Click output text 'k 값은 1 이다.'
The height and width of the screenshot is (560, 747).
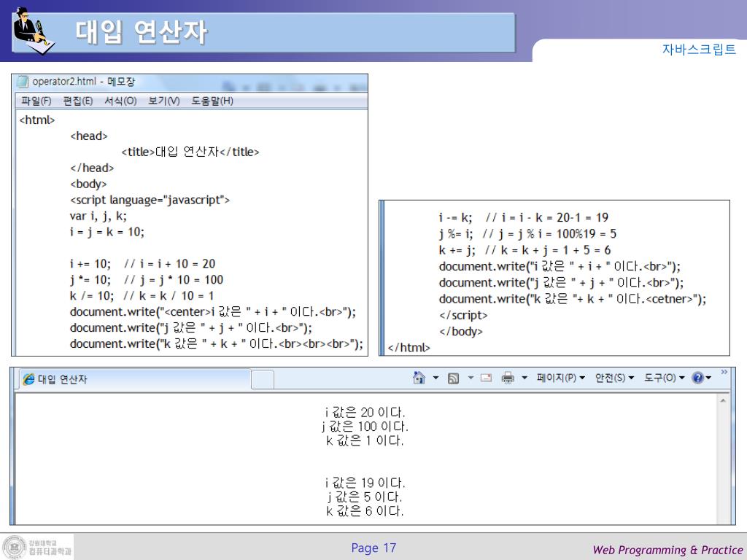pyautogui.click(x=365, y=440)
